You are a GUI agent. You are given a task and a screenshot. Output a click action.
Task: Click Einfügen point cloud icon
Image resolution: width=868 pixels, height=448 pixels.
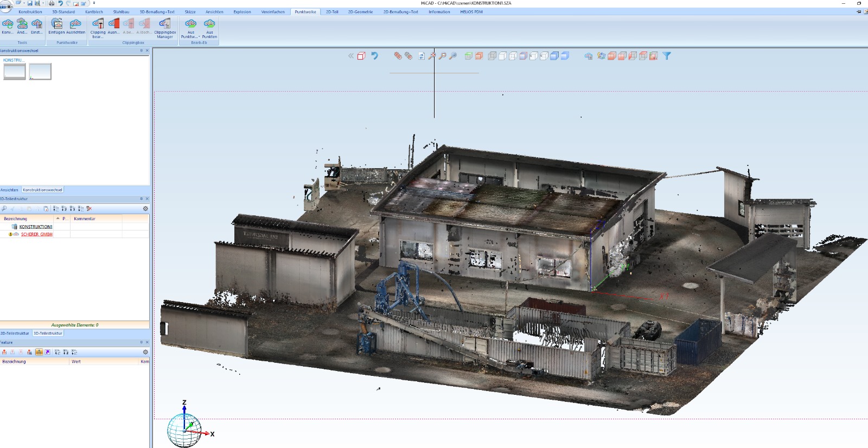pos(56,24)
